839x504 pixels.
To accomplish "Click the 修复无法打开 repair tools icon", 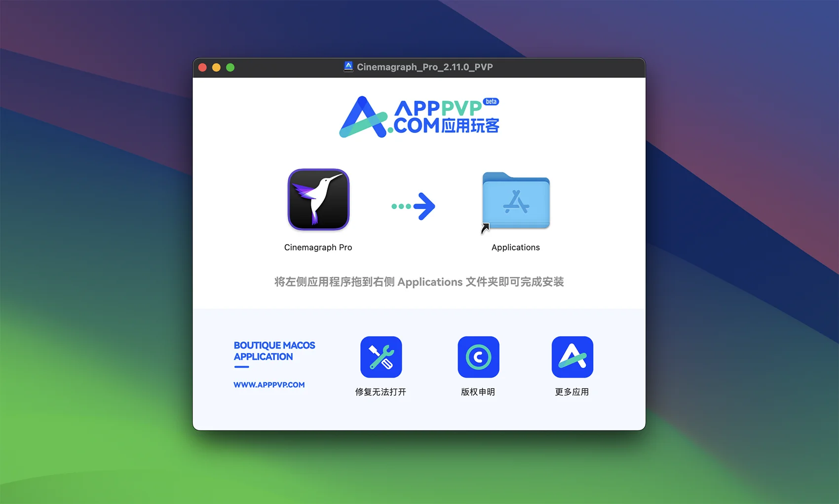I will (x=381, y=357).
